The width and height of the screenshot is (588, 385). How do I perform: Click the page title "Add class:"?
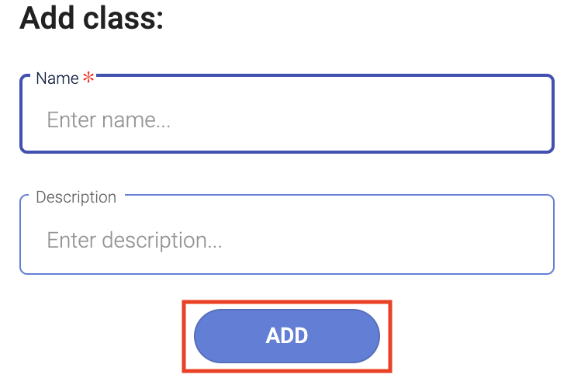click(92, 19)
